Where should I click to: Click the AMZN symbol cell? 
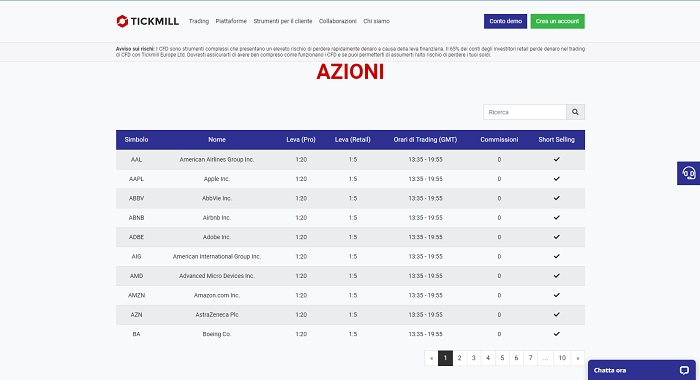[x=136, y=295]
